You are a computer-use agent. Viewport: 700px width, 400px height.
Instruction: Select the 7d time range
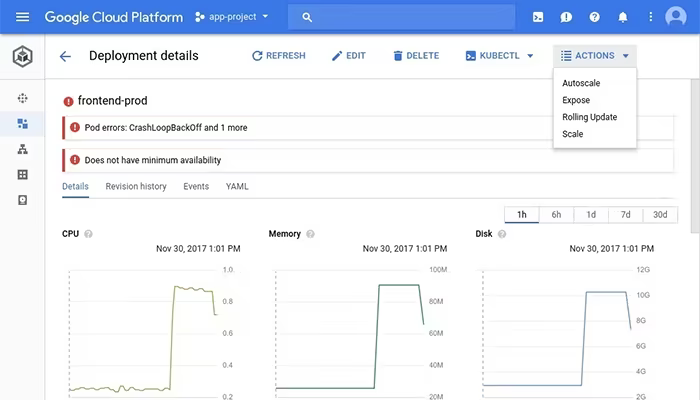[625, 215]
